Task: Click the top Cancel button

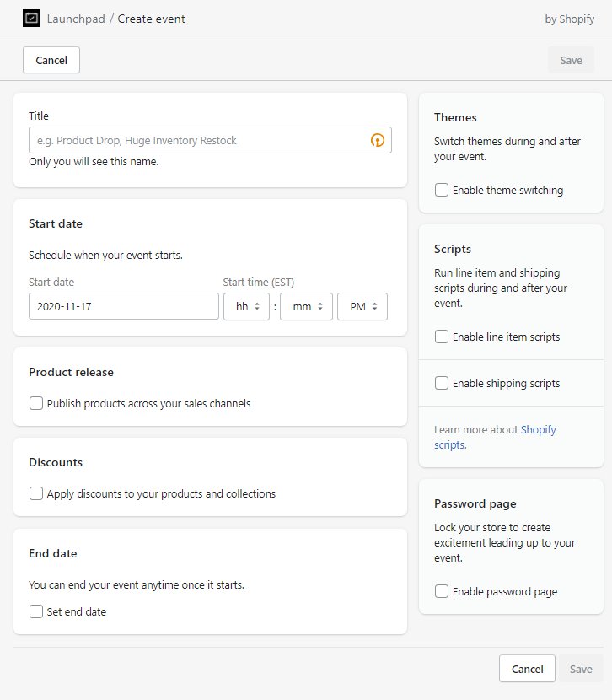Action: tap(51, 61)
